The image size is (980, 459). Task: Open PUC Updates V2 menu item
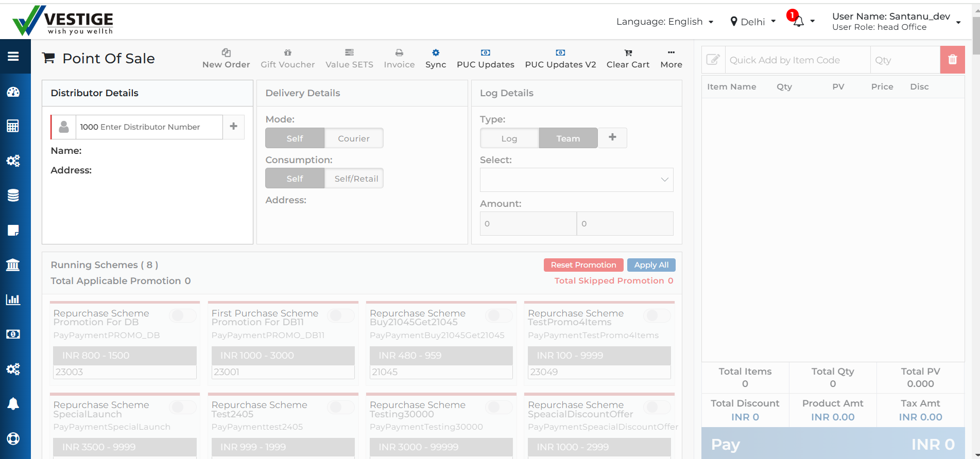(560, 59)
